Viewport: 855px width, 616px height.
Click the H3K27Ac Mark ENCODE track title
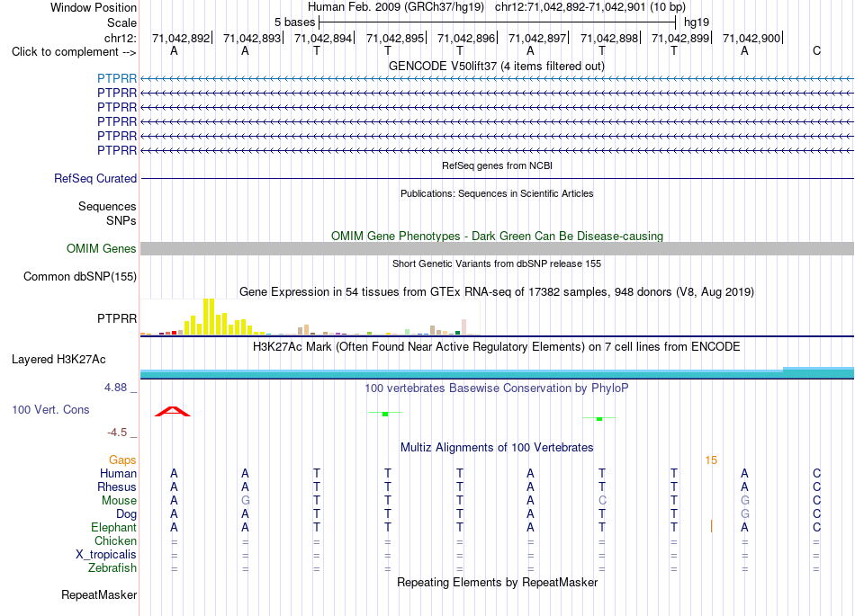(497, 347)
